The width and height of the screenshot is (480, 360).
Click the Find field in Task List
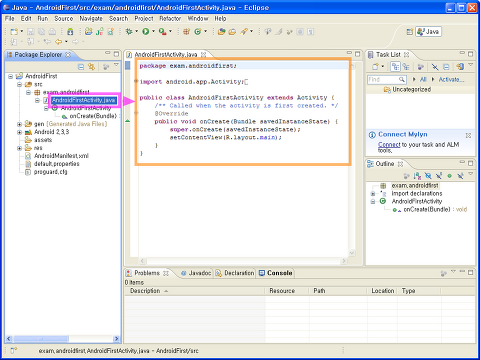click(x=386, y=80)
